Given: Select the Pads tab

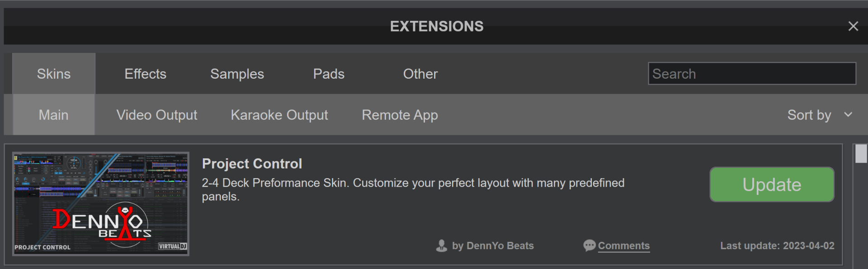Looking at the screenshot, I should click(329, 73).
